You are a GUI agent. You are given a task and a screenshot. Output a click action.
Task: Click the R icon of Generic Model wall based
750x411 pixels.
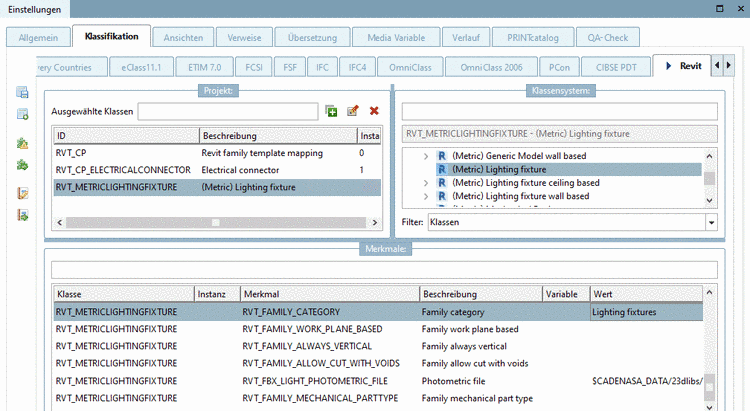[x=442, y=156]
